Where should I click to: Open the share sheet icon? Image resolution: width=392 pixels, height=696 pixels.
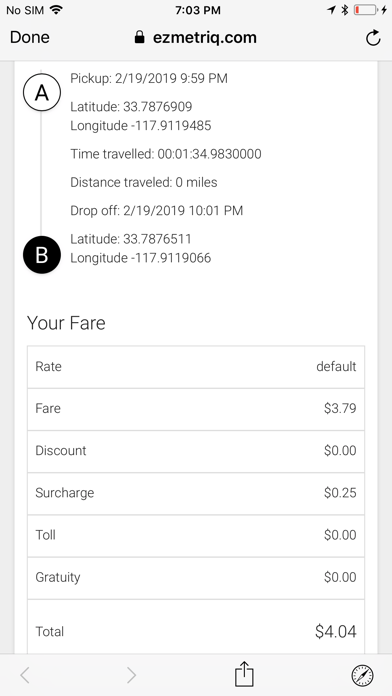(244, 673)
